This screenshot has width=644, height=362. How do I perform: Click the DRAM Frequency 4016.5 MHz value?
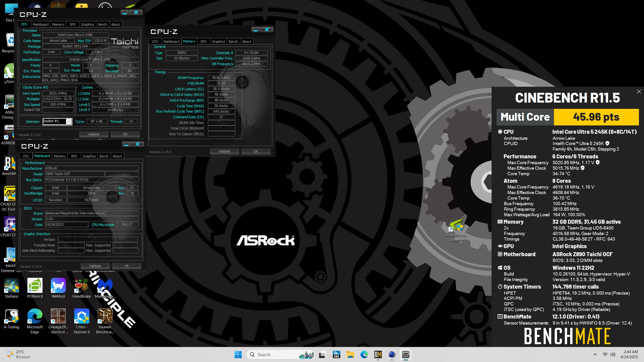221,78
